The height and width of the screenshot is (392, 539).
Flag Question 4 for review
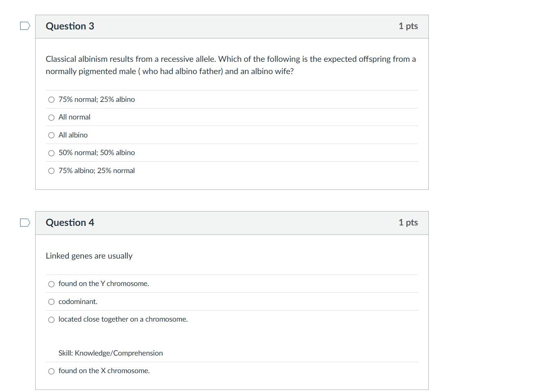tap(25, 223)
